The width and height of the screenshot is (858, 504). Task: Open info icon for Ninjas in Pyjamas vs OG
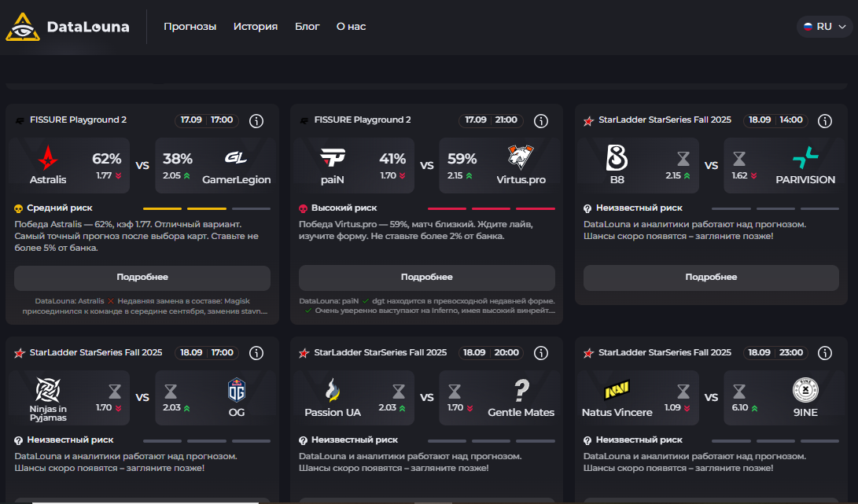tap(256, 353)
